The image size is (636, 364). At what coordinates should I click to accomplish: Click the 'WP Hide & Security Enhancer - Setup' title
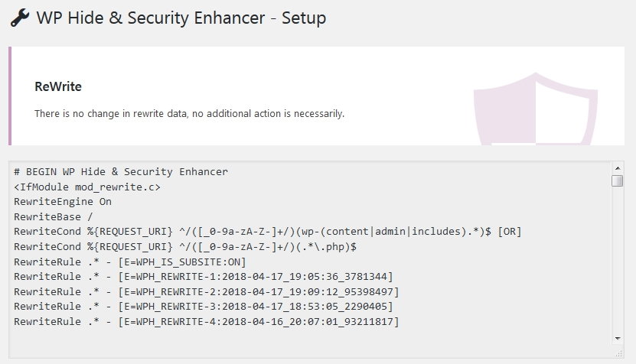point(181,18)
